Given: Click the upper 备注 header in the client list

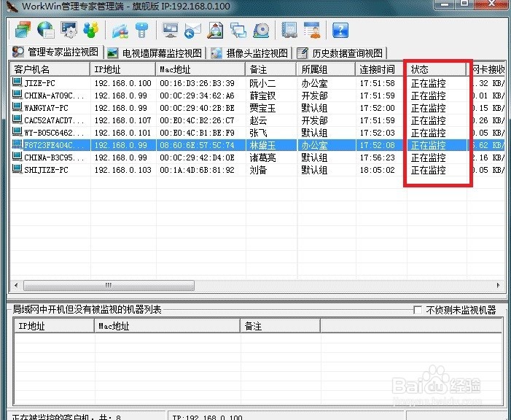Looking at the screenshot, I should coord(271,69).
